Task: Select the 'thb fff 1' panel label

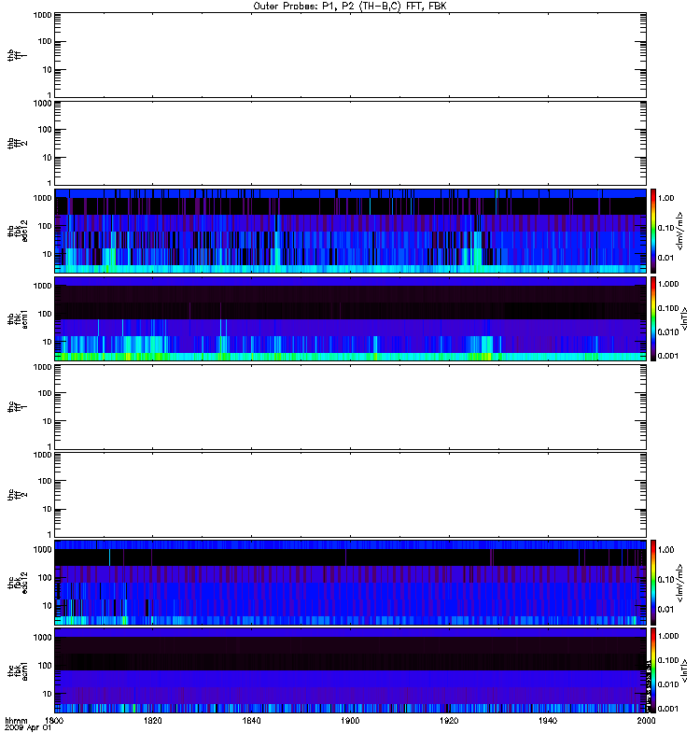Action: tap(17, 55)
